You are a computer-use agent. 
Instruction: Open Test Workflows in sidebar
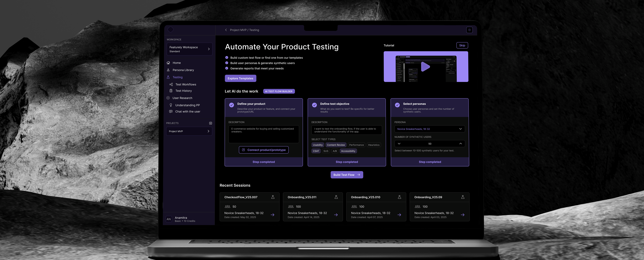tap(186, 84)
